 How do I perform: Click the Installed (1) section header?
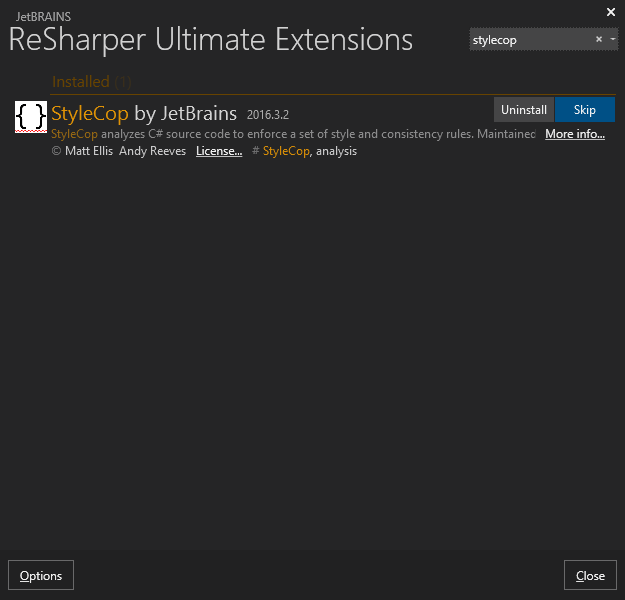click(92, 82)
